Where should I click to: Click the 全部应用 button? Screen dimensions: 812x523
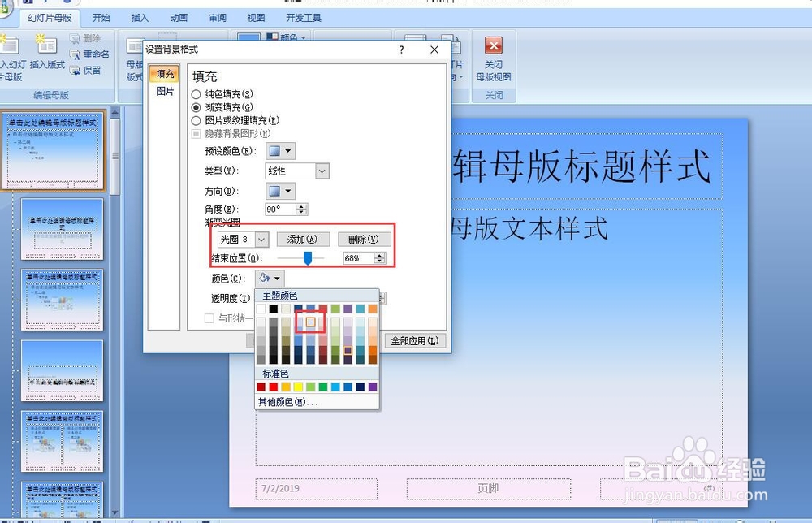[415, 341]
